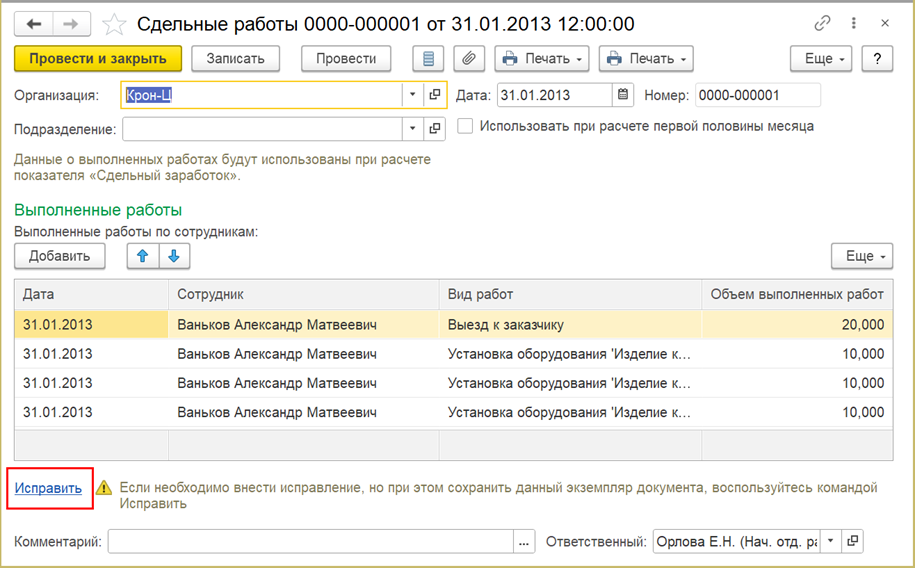Open the Организация item card icon
915x568 pixels.
tap(435, 95)
